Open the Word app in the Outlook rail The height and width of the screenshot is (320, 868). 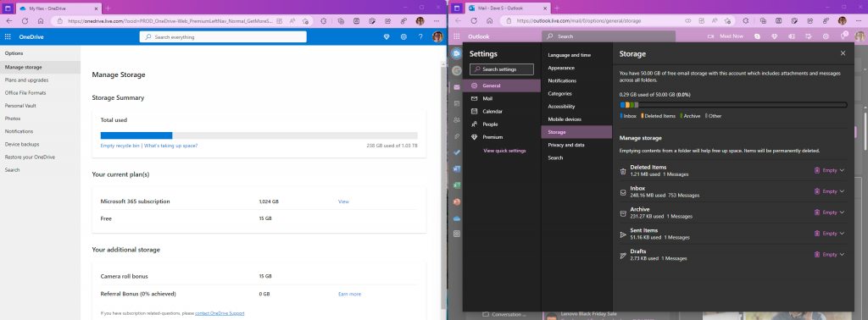457,168
